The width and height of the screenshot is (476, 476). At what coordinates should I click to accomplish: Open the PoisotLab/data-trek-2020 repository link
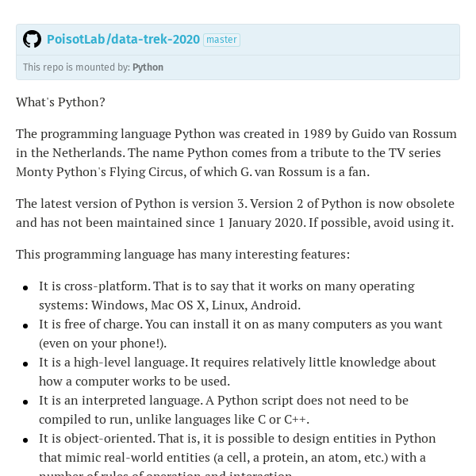pyautogui.click(x=123, y=40)
